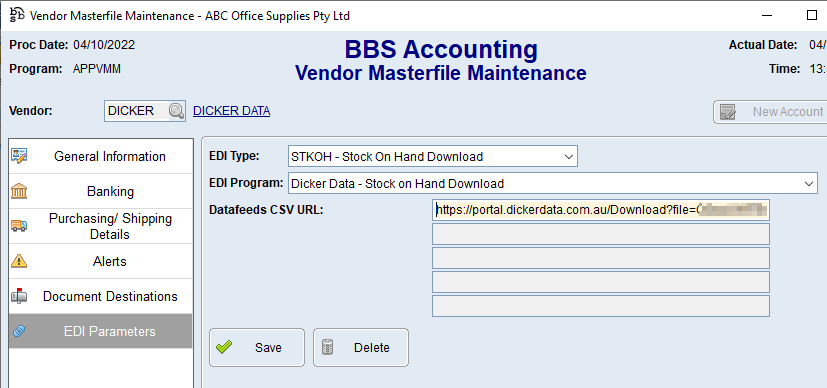Click the vendor search magnifier icon
Screen dimensions: 827x388
pyautogui.click(x=176, y=111)
